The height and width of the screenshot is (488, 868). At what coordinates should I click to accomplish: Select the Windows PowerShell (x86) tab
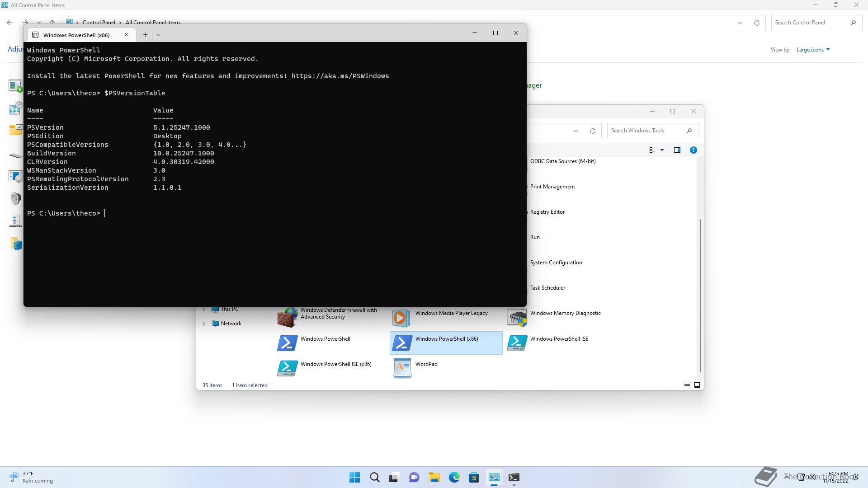pos(77,35)
